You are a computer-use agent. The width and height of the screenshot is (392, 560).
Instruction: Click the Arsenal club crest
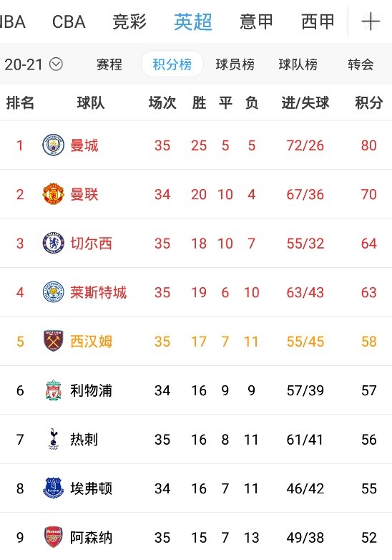pyautogui.click(x=53, y=537)
